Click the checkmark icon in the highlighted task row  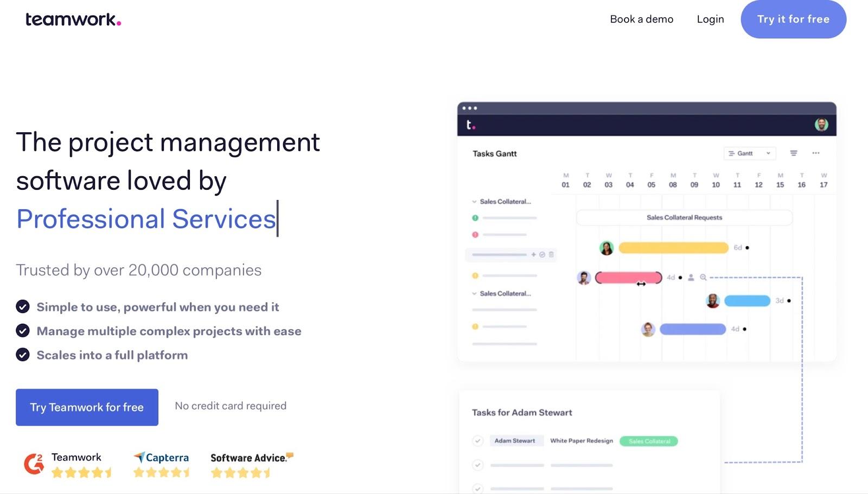click(x=542, y=254)
